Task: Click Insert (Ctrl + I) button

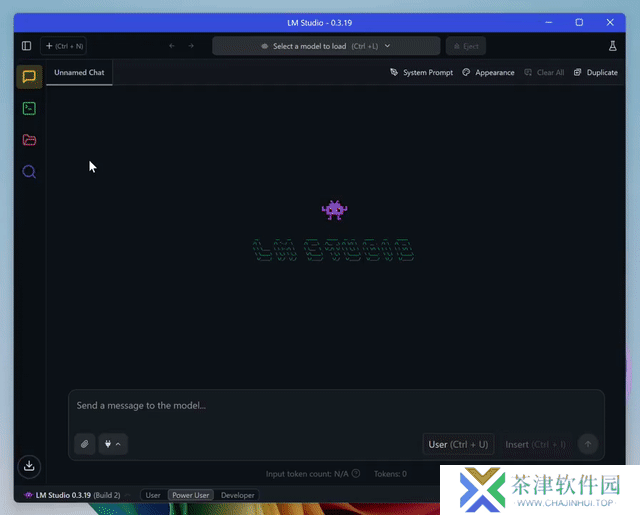Action: click(535, 444)
